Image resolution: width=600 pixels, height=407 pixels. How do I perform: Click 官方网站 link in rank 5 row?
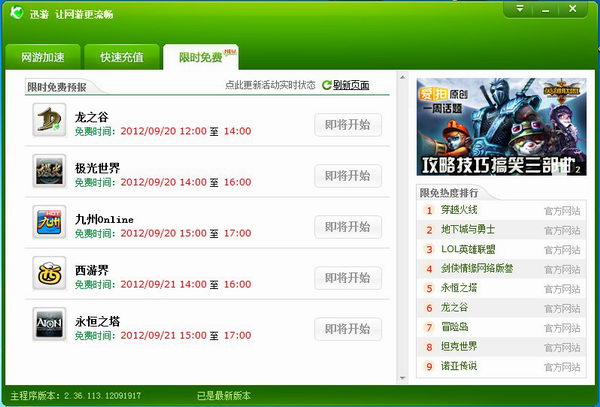coord(562,289)
